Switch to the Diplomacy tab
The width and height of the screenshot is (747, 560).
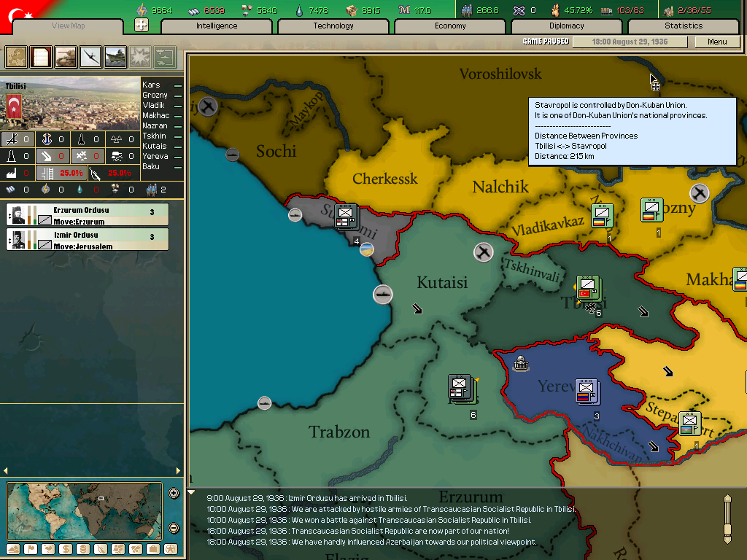point(567,26)
